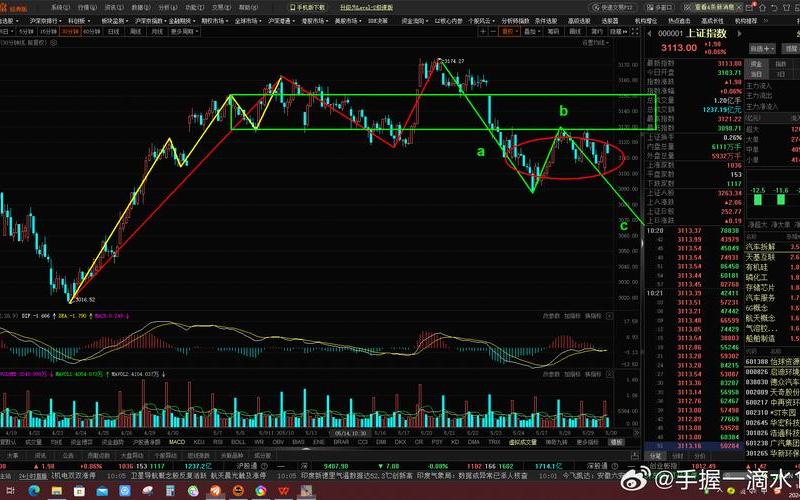Select the 30-minute period
Screen dimensions: 800x500
[x=70, y=32]
